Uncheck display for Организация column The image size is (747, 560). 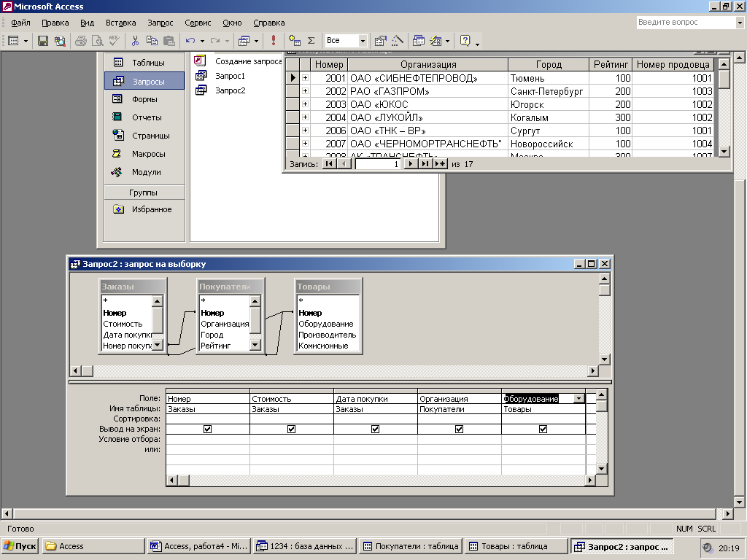pos(459,429)
